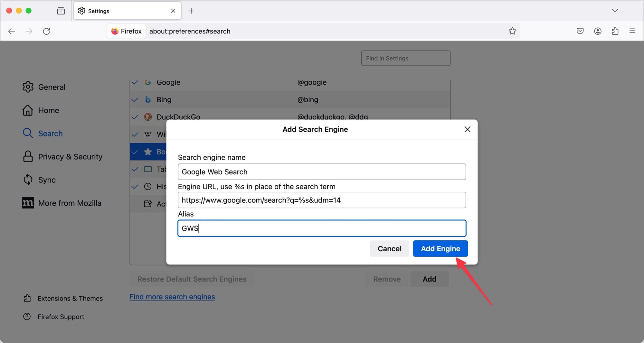Screen dimensions: 644x343
Task: Open the General settings section
Action: point(44,87)
